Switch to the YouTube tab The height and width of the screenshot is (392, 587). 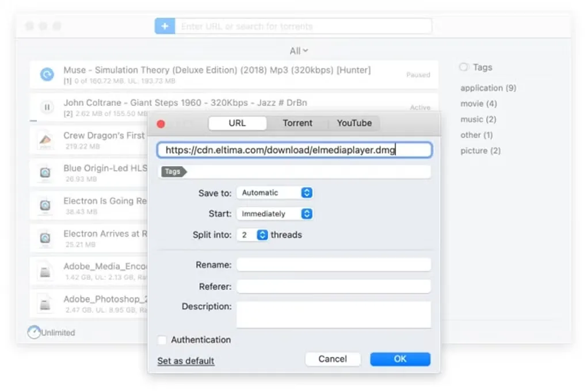[354, 123]
